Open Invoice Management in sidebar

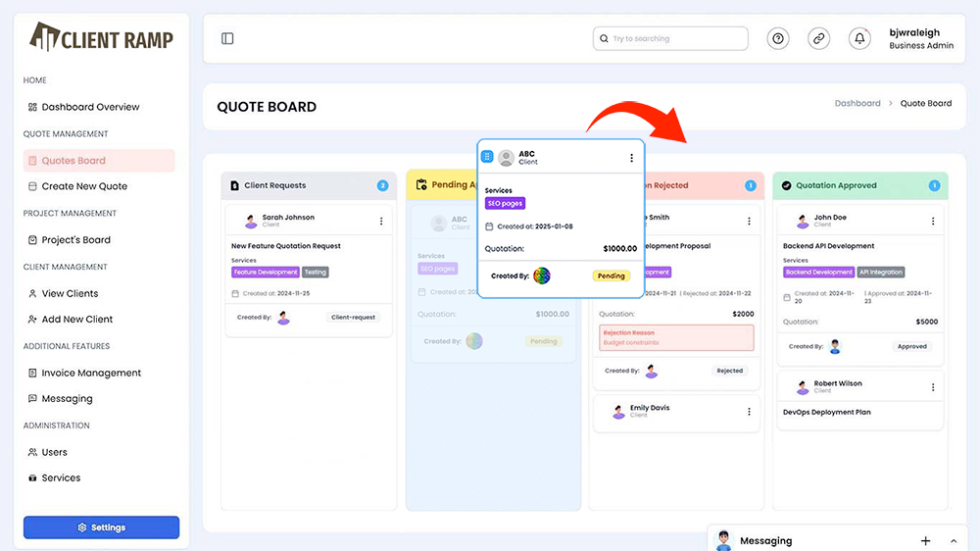point(84,374)
